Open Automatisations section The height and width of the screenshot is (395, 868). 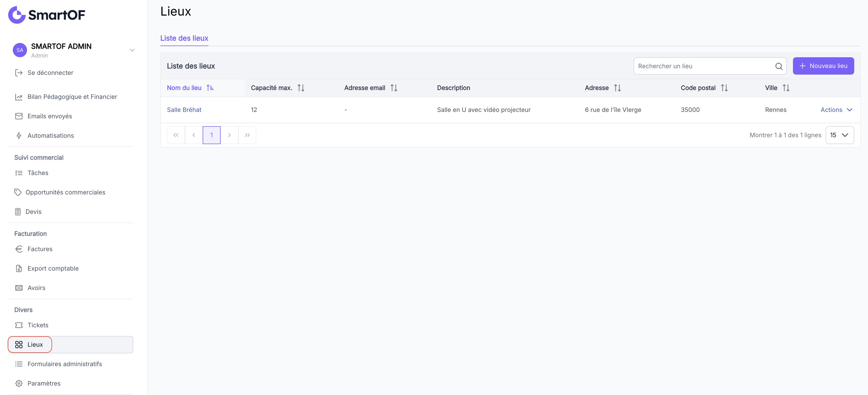tap(51, 136)
